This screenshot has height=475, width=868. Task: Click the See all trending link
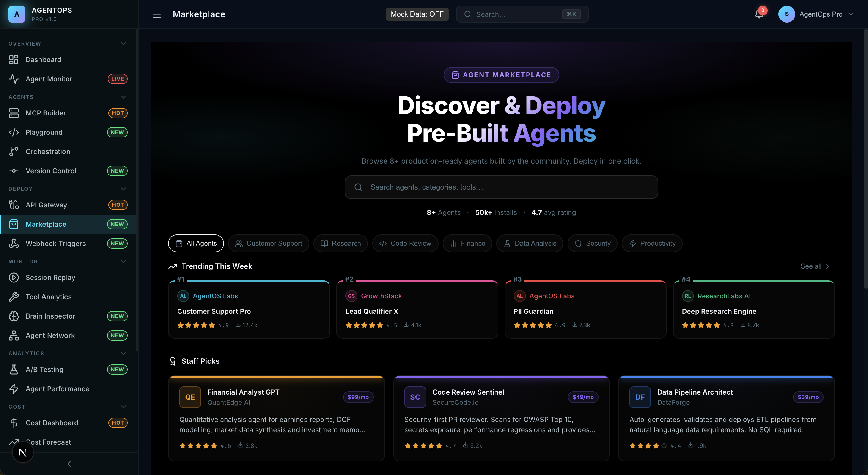click(x=814, y=266)
